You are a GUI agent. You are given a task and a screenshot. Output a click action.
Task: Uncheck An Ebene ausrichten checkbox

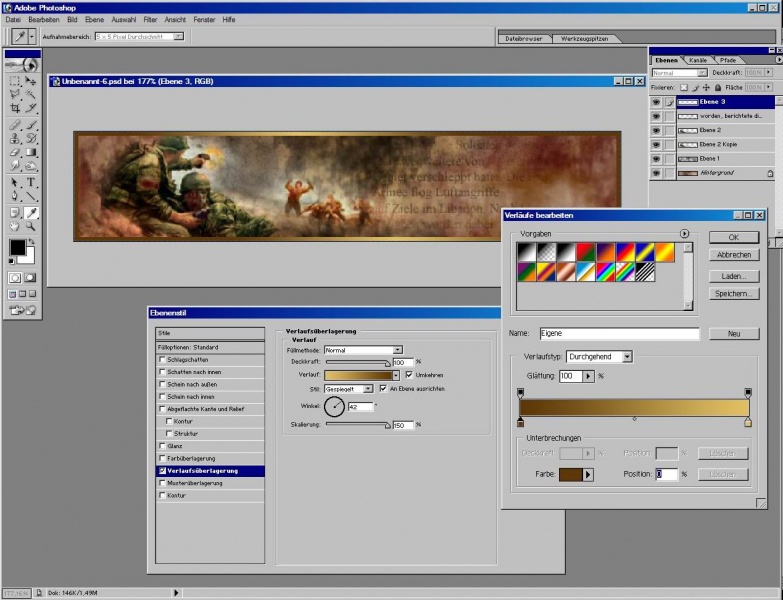383,388
